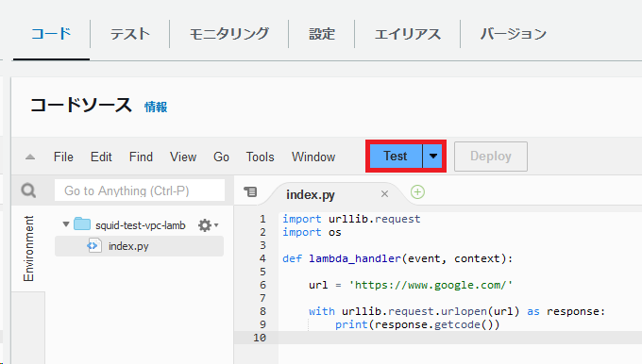
Task: Add a new tab with the green plus icon
Action: pos(417,191)
